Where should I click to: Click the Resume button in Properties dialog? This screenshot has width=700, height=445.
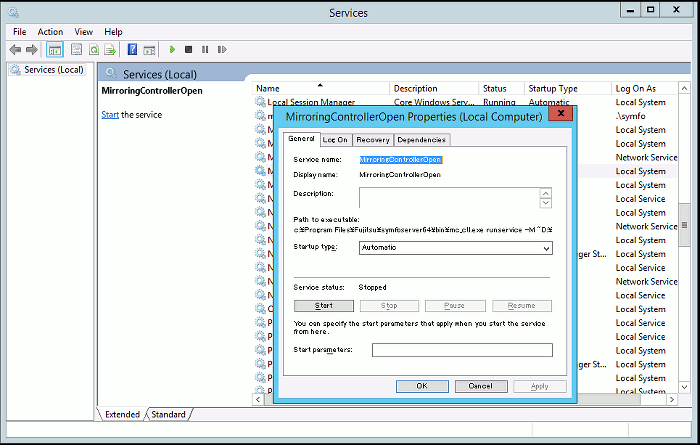521,306
